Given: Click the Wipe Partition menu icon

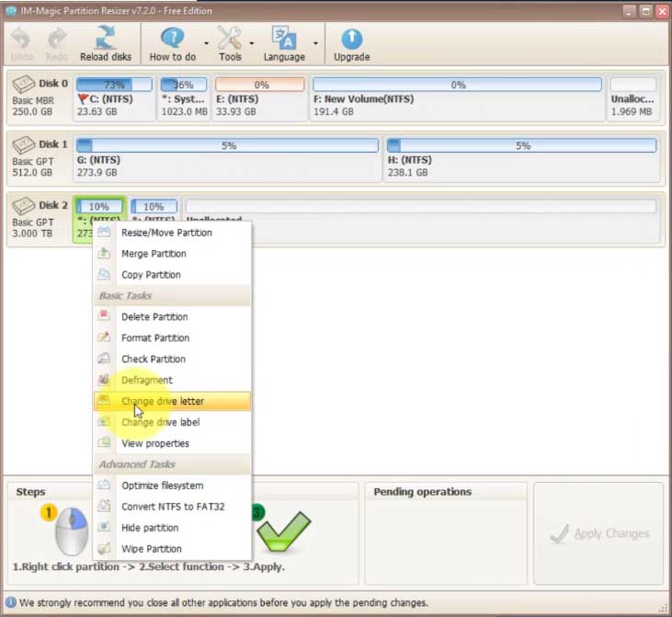Looking at the screenshot, I should 104,547.
